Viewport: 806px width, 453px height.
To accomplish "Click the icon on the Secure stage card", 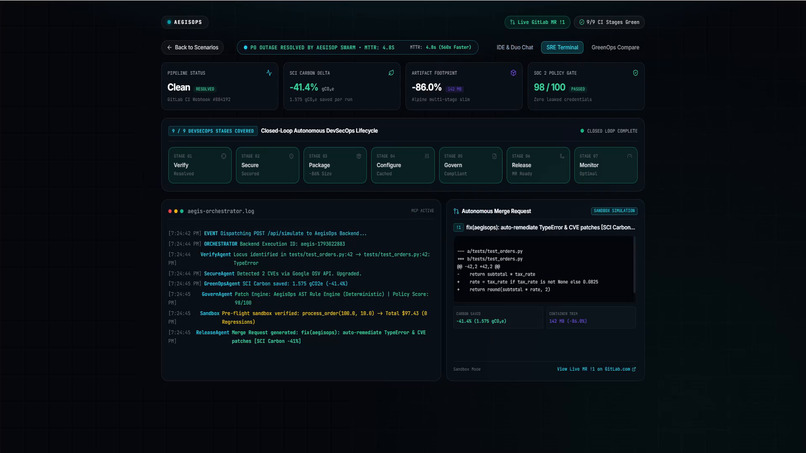I will coord(291,156).
